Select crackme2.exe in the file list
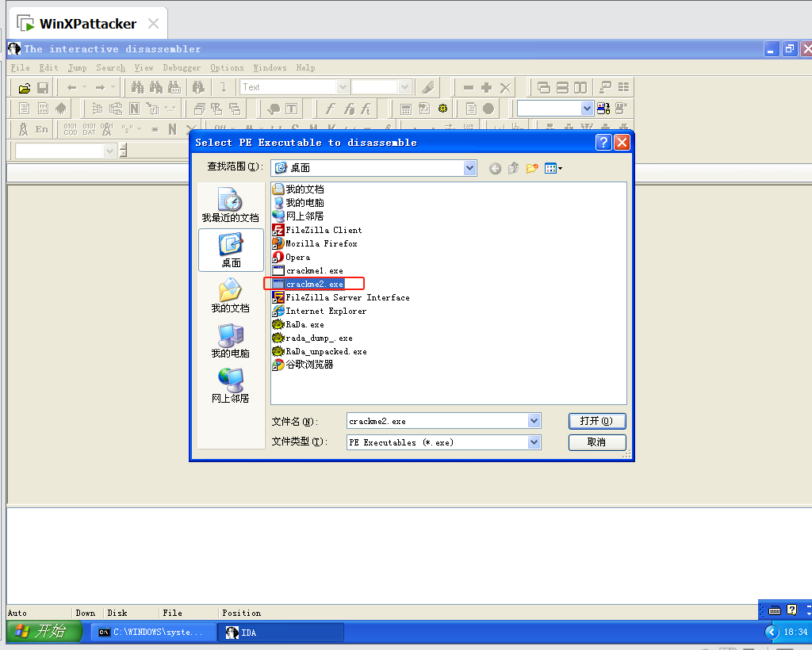This screenshot has height=650, width=812. [308, 284]
